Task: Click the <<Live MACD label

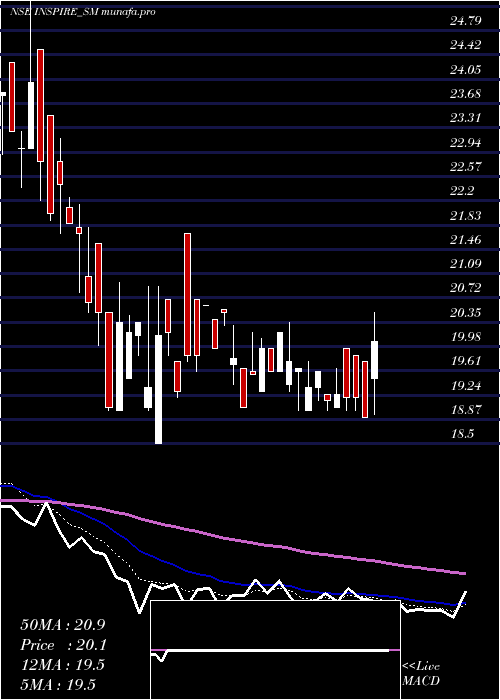Action: [x=421, y=674]
